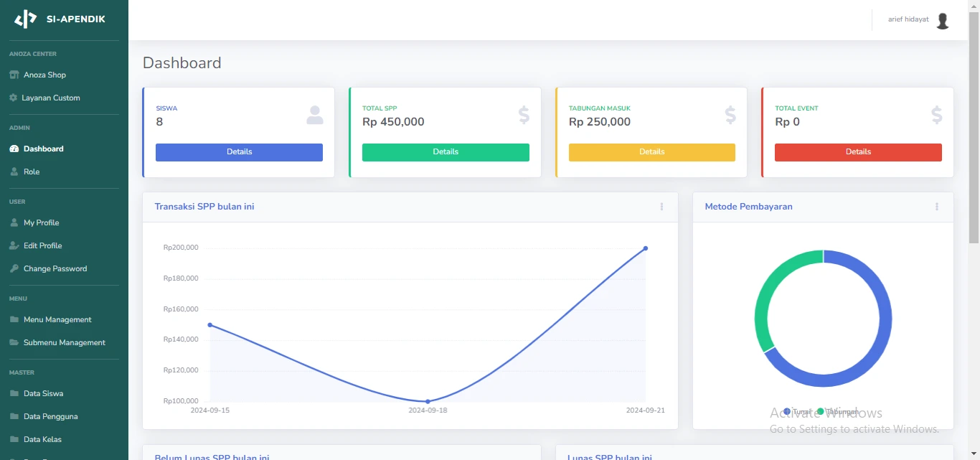Click the Anoza Shop store icon

pos(14,75)
